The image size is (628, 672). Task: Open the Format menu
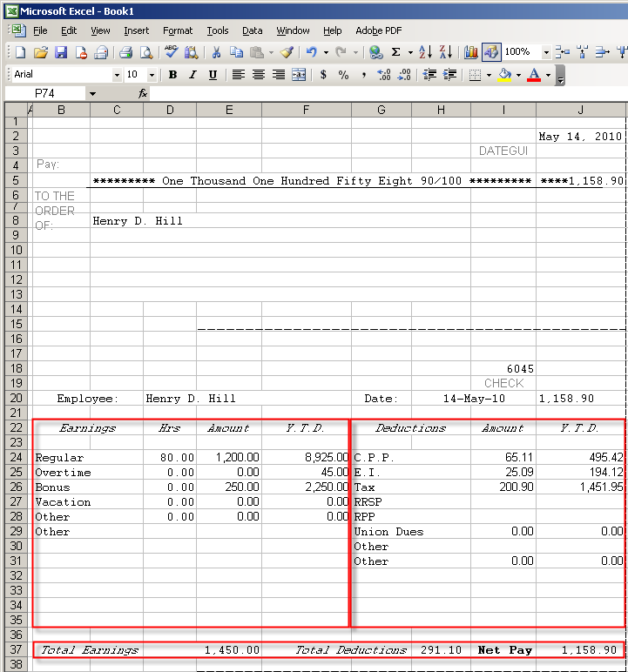[178, 30]
